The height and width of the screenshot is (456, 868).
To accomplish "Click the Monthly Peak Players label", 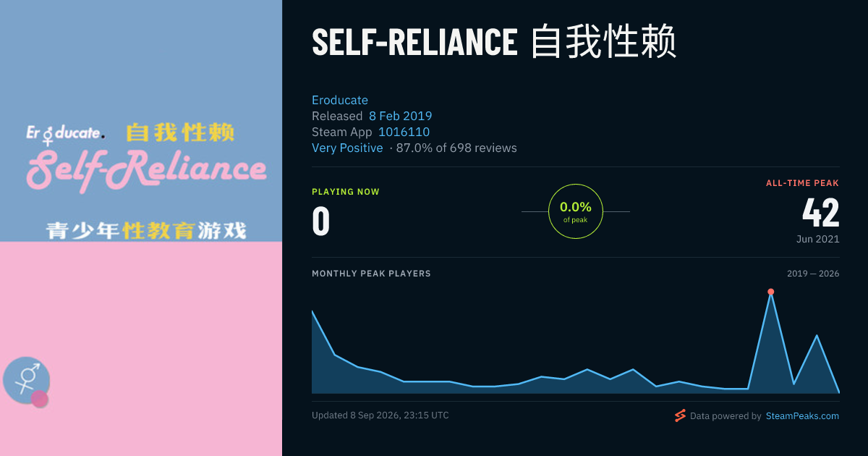I will [x=371, y=274].
